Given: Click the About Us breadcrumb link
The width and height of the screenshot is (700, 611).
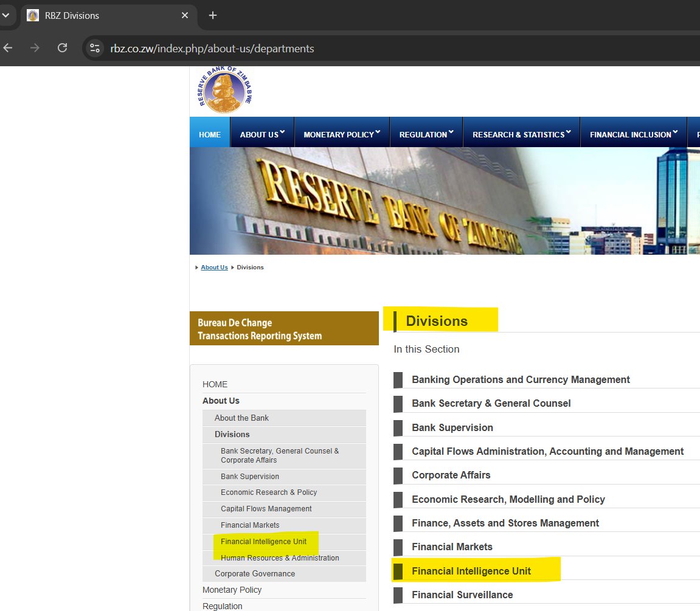Looking at the screenshot, I should coord(214,268).
